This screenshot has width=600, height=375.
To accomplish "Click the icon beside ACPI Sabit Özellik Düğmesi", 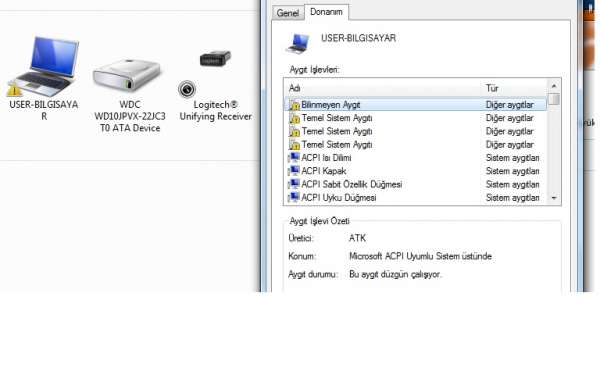I will (294, 184).
